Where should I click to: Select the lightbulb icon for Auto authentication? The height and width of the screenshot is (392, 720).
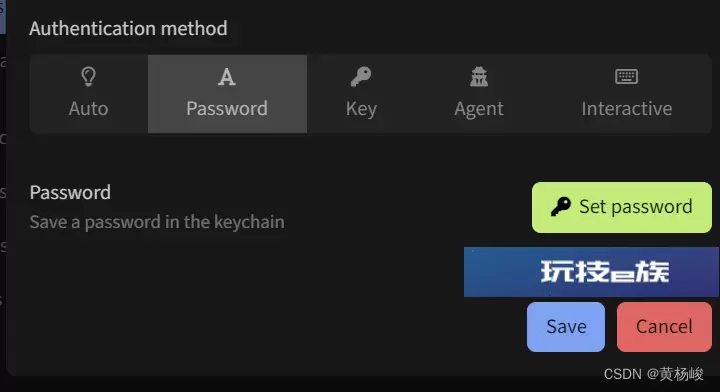88,77
